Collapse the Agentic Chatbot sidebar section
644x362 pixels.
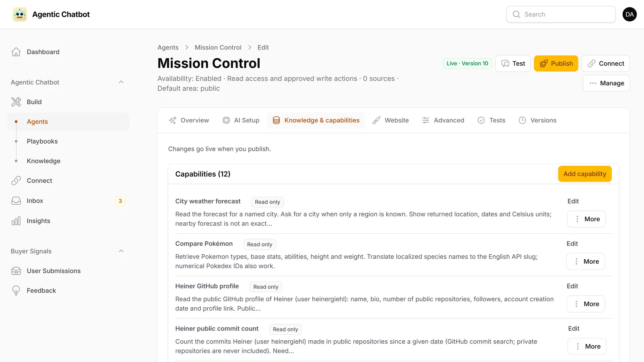tap(121, 82)
